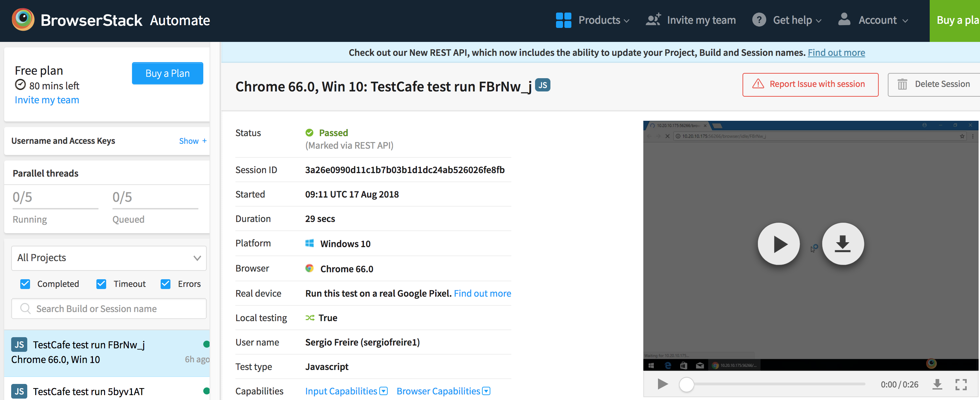Click the 29 secs duration value
Screen dimensions: 980x400
pos(320,218)
